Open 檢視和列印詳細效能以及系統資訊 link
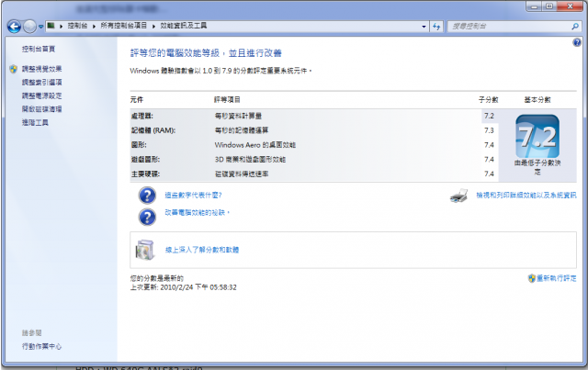Image resolution: width=588 pixels, height=370 pixels. [526, 195]
